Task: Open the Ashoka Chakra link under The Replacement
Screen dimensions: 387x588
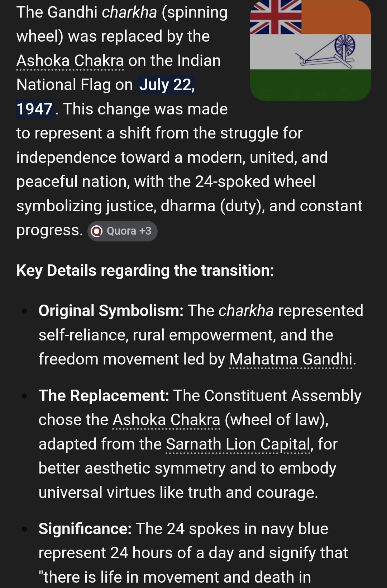Action: click(x=166, y=420)
